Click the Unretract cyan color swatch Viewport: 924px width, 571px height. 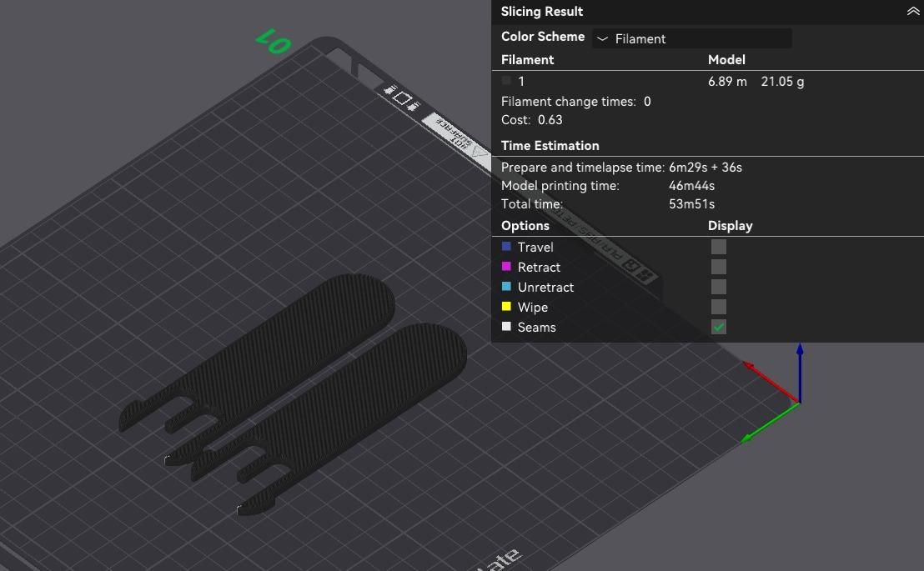coord(506,287)
